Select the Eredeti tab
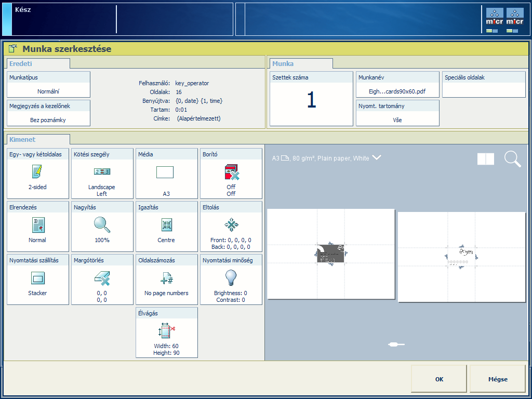This screenshot has width=532, height=399. pyautogui.click(x=38, y=63)
